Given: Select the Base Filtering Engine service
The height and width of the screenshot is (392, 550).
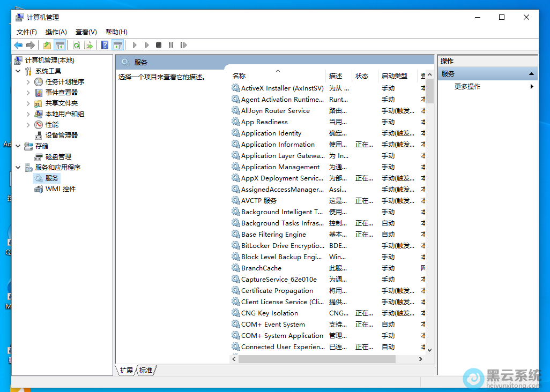Looking at the screenshot, I should [273, 235].
